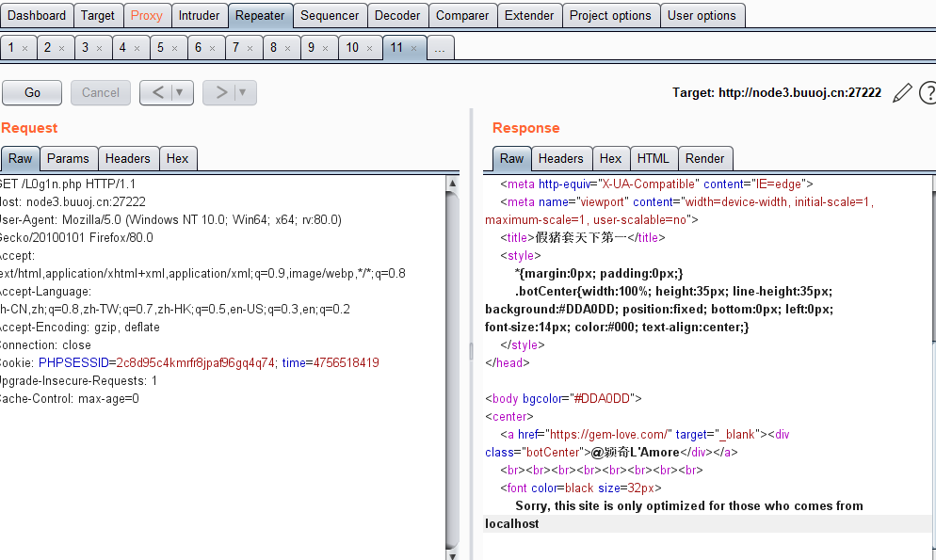Go to previous request in history

(157, 92)
